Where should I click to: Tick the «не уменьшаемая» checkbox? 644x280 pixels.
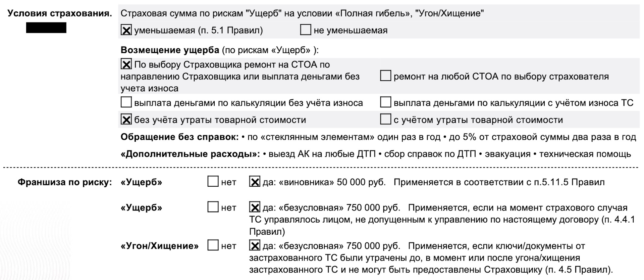click(x=306, y=30)
